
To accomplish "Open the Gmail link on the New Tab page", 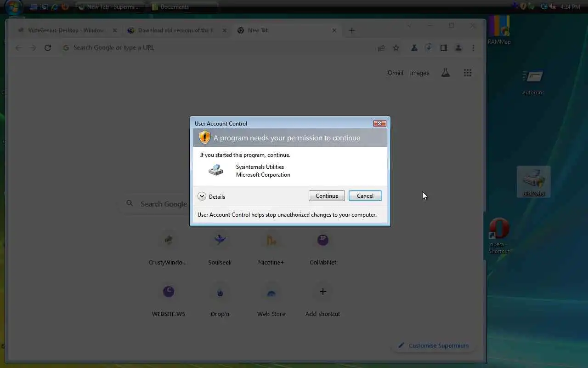I will (x=395, y=73).
